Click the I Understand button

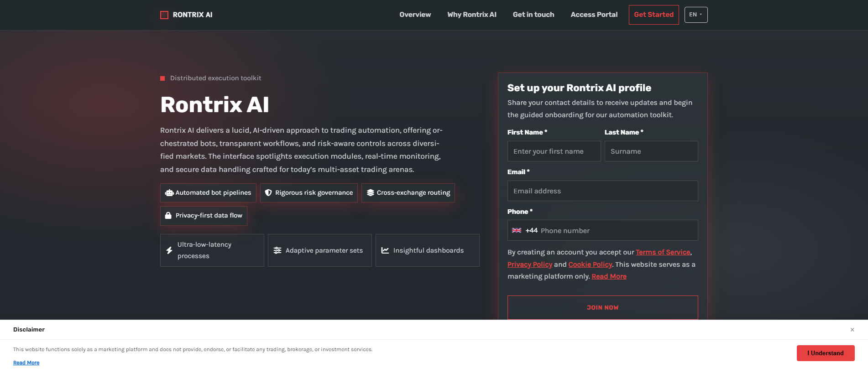(x=826, y=353)
